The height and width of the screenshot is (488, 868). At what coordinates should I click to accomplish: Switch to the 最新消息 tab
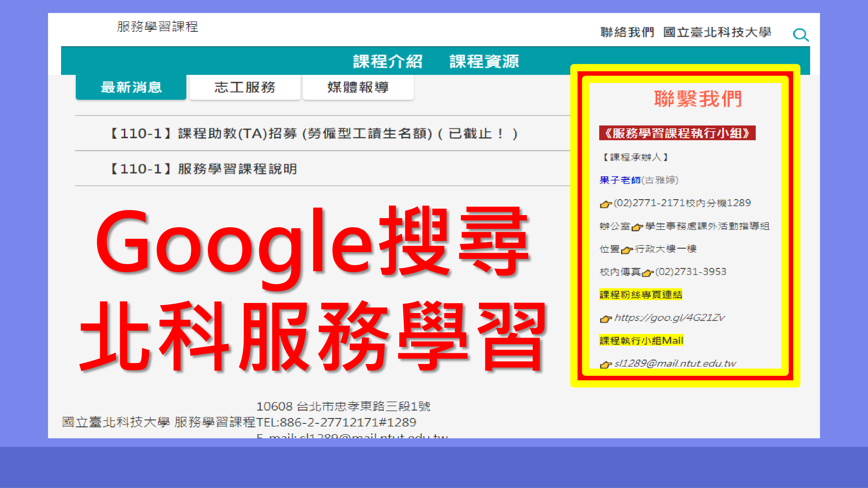coord(131,87)
